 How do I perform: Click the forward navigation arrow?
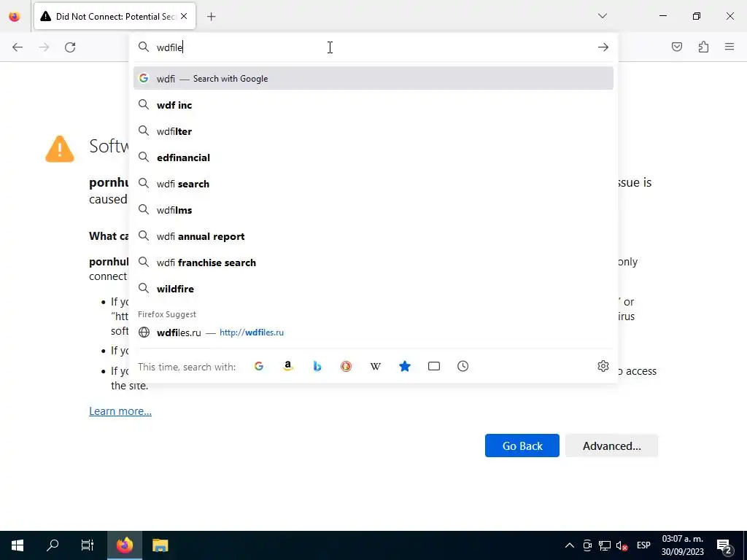(44, 47)
